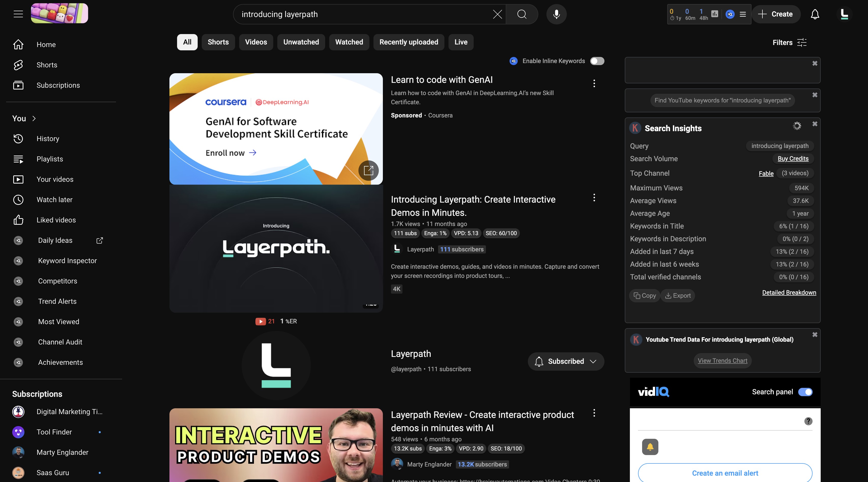Screen dimensions: 868x482
Task: Open vidIQ stats bar chart icon
Action: tap(715, 14)
